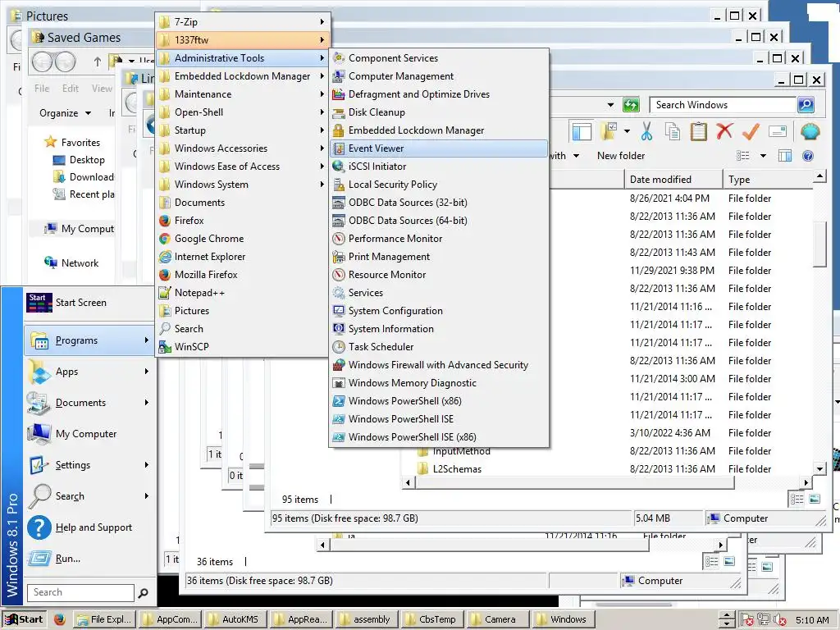840x630 pixels.
Task: Open the Apps submenu in Start menu
Action: (x=89, y=372)
